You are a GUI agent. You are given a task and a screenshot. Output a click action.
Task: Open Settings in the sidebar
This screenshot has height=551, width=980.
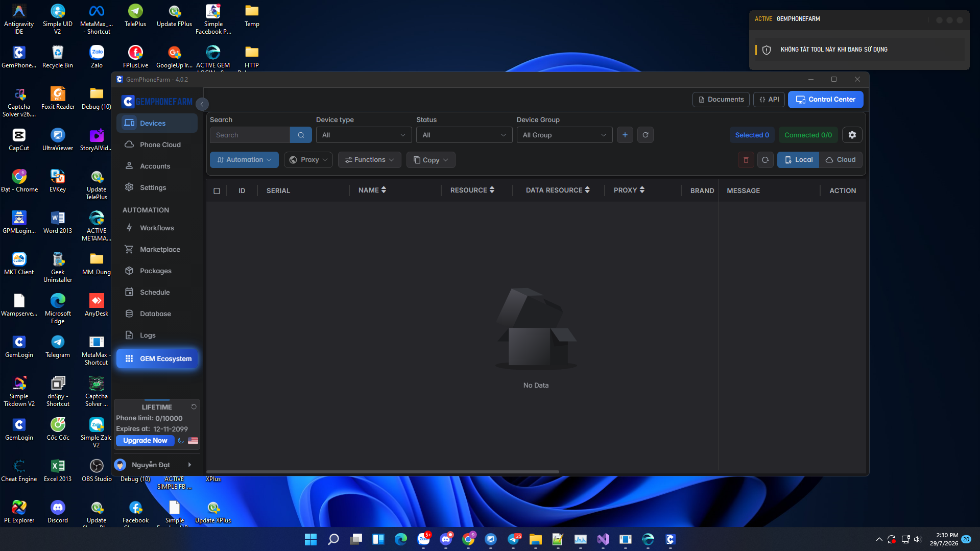click(x=157, y=187)
